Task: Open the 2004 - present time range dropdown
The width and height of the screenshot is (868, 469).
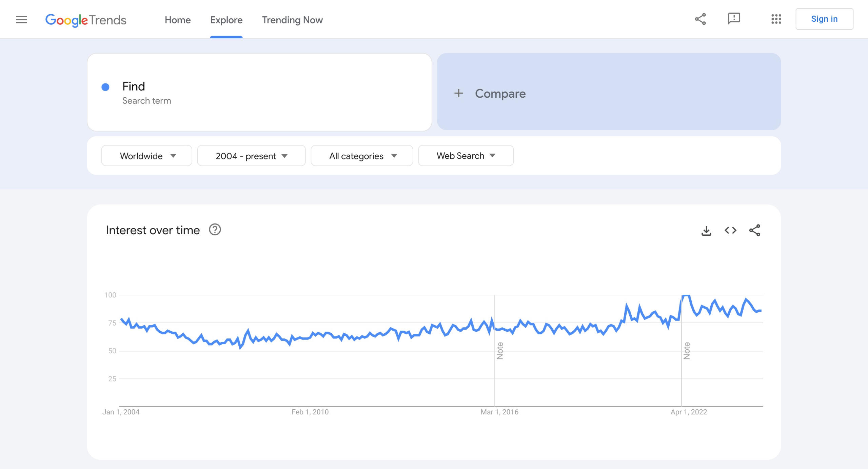Action: (x=251, y=156)
